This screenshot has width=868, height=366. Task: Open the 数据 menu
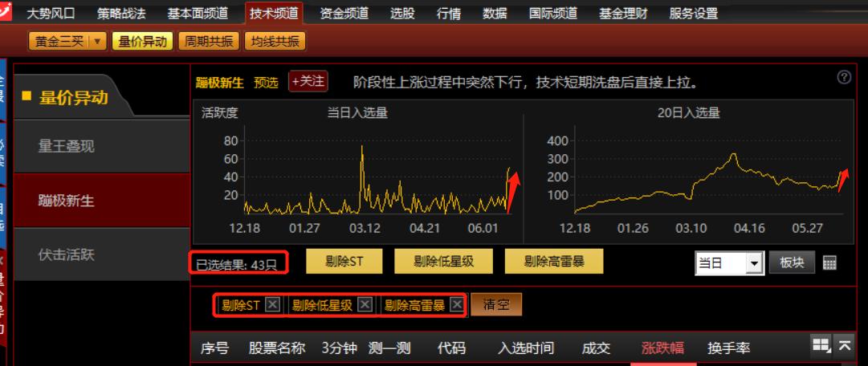click(495, 14)
